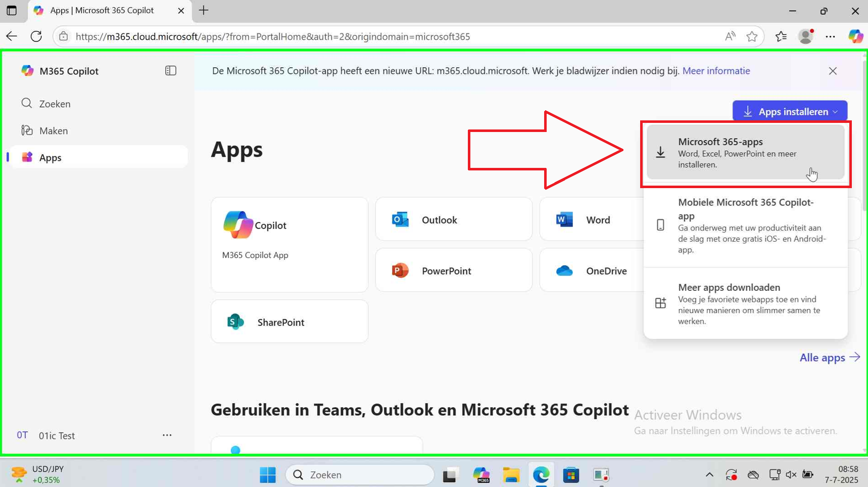
Task: Click the Meer informatie link
Action: tap(716, 71)
